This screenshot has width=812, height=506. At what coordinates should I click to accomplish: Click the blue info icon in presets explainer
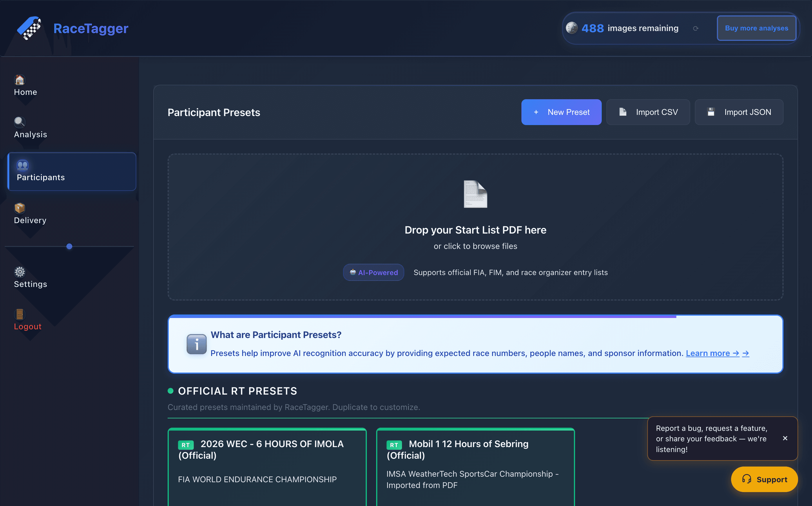click(197, 344)
